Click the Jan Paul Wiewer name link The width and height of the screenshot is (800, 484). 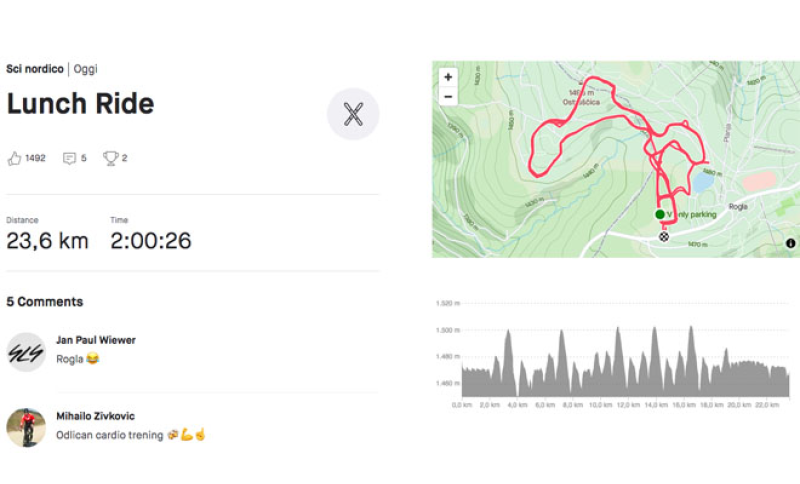[95, 340]
